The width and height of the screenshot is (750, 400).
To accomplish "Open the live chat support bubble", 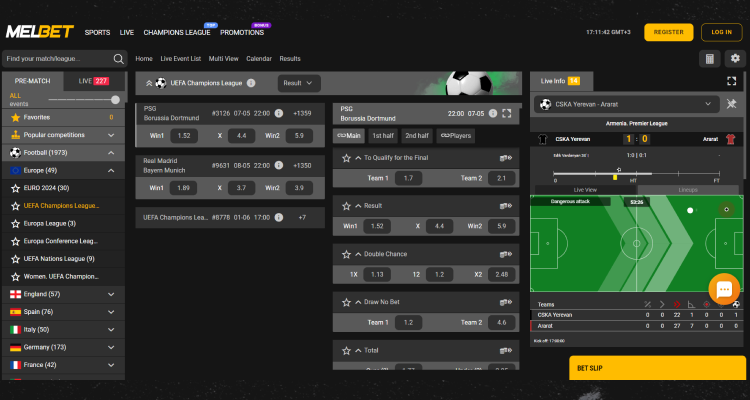I will click(724, 289).
